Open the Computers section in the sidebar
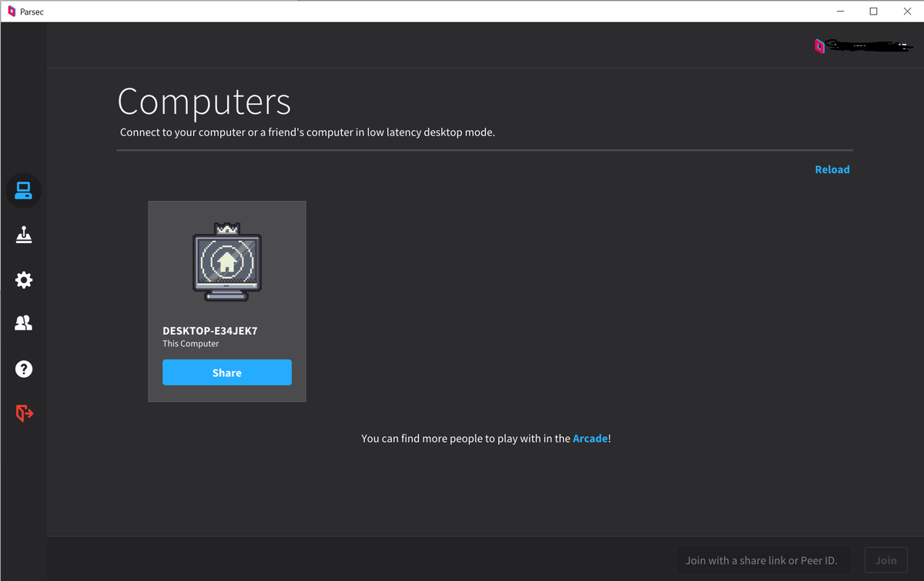 (x=24, y=190)
